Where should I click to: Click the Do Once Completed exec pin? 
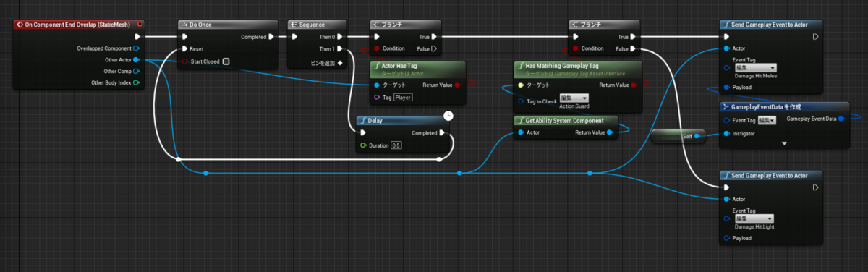(x=271, y=37)
